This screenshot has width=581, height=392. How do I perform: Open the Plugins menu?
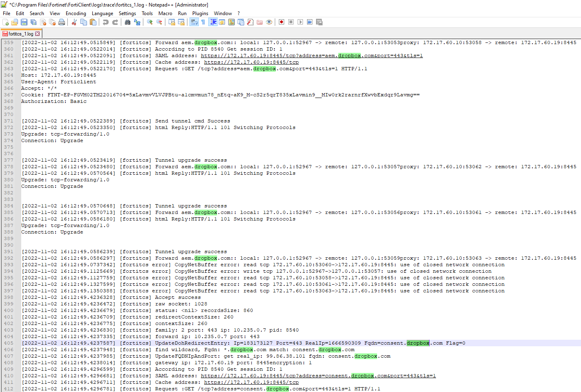pos(200,13)
